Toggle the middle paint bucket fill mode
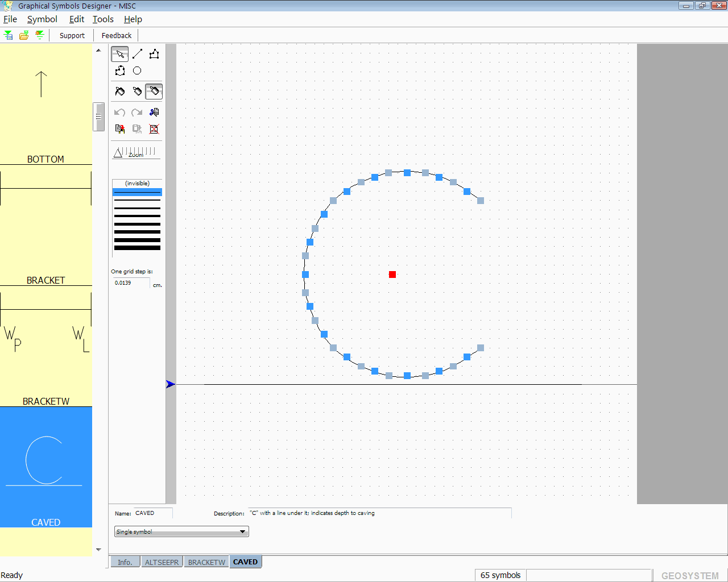 tap(137, 92)
